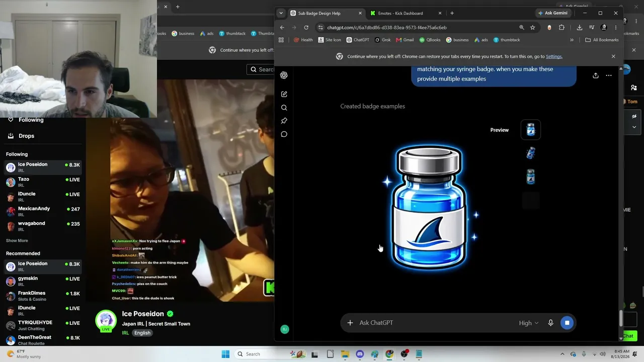Open File Explorer from the taskbar
This screenshot has height=362, width=644.
[345, 354]
